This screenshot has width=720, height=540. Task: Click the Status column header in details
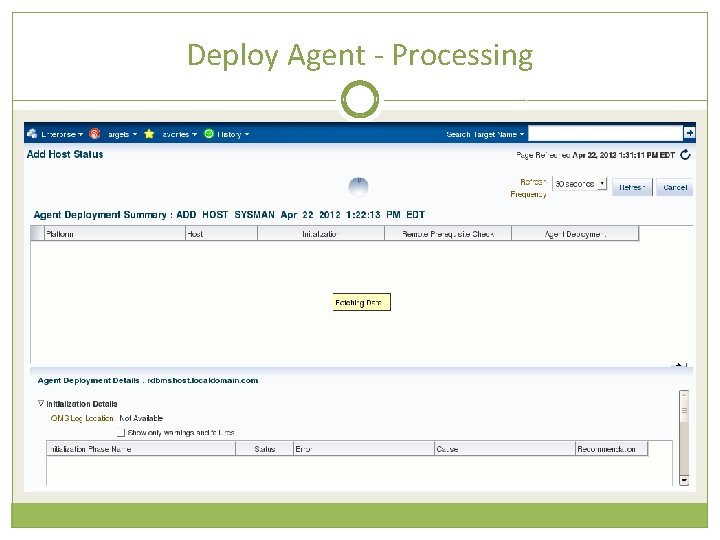264,449
